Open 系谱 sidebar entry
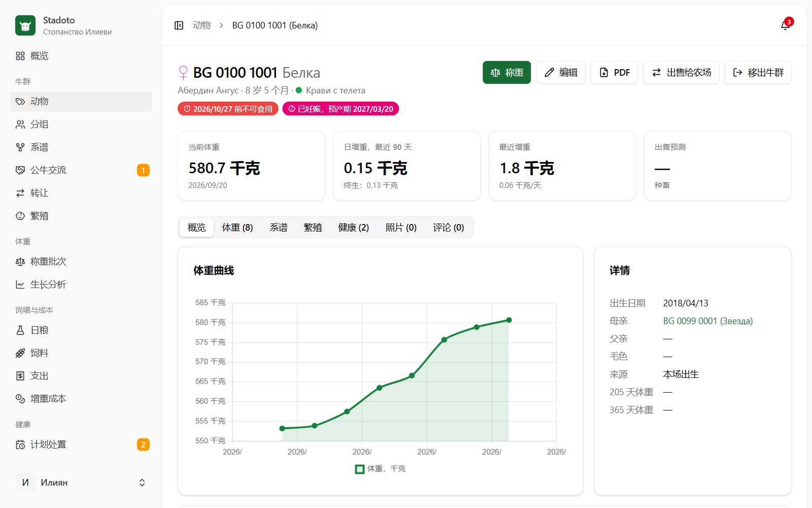Image resolution: width=812 pixels, height=508 pixels. coord(81,147)
